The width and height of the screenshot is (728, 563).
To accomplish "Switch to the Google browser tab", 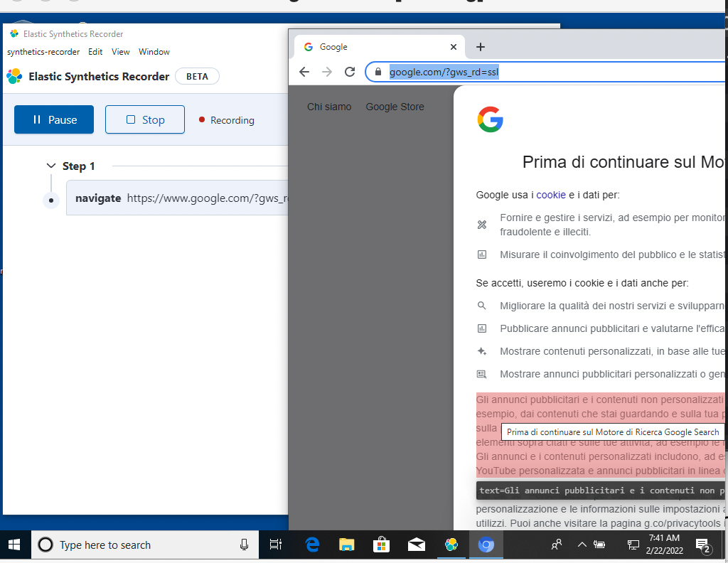I will click(334, 46).
